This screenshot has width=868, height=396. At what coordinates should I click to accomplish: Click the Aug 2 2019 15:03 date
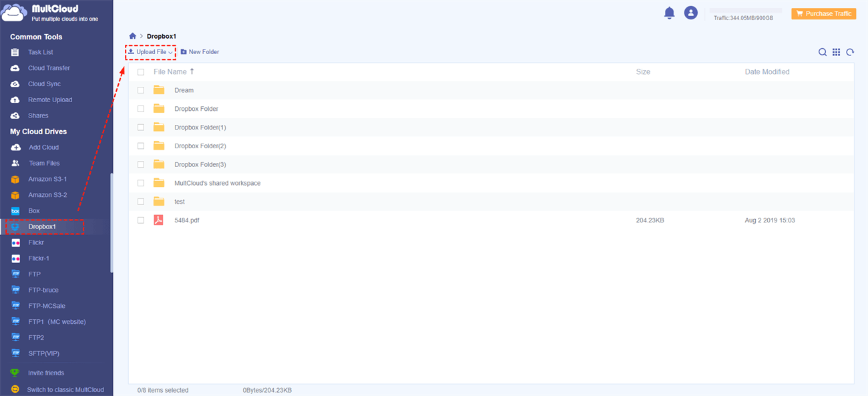pyautogui.click(x=770, y=220)
